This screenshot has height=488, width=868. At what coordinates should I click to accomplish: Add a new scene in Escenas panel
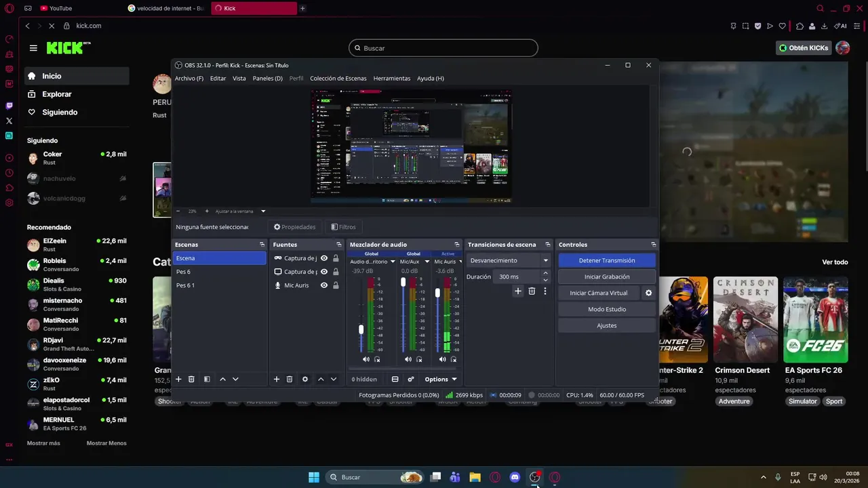[x=179, y=380]
